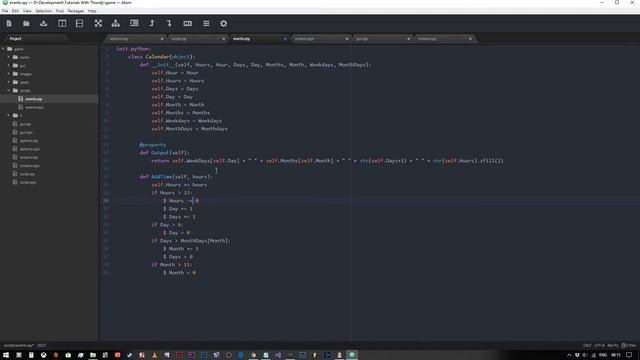
Task: Open the File menu
Action: [5, 11]
